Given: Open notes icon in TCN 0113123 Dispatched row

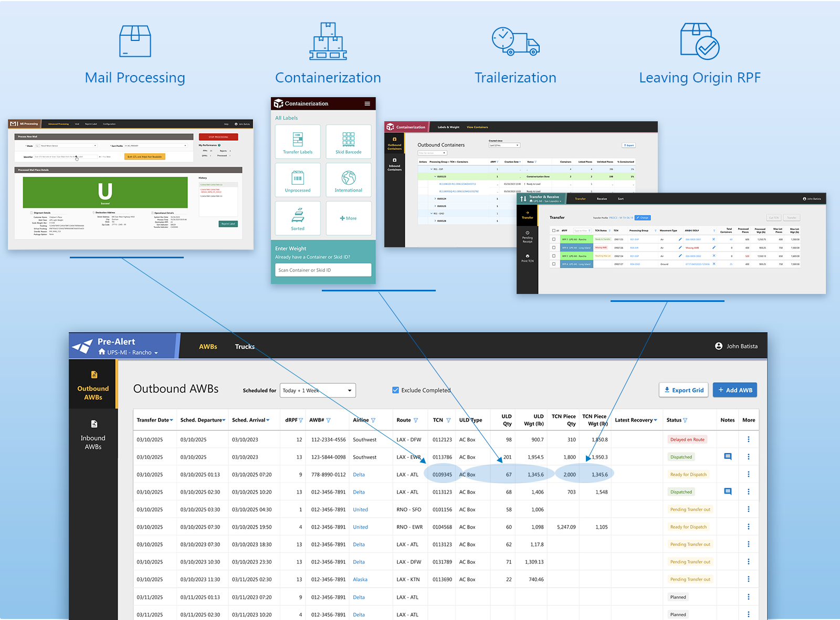Looking at the screenshot, I should (x=728, y=492).
